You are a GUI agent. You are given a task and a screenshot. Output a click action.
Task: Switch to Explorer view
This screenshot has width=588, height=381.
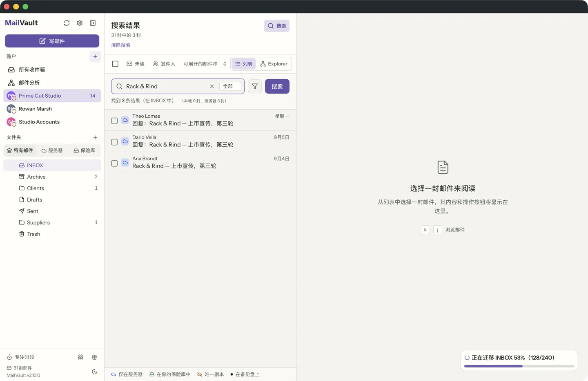(274, 64)
